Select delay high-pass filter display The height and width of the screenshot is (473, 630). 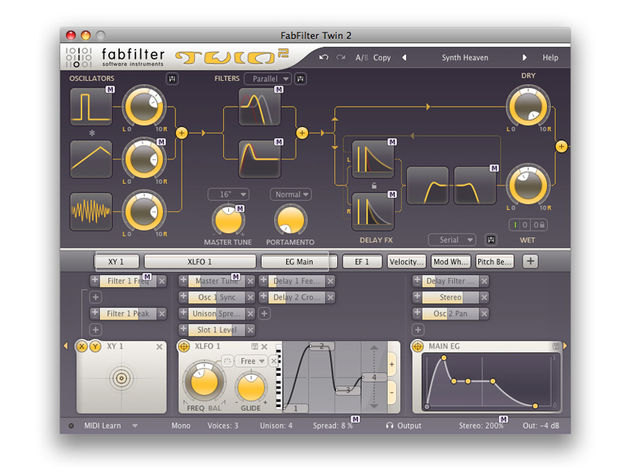coord(428,186)
